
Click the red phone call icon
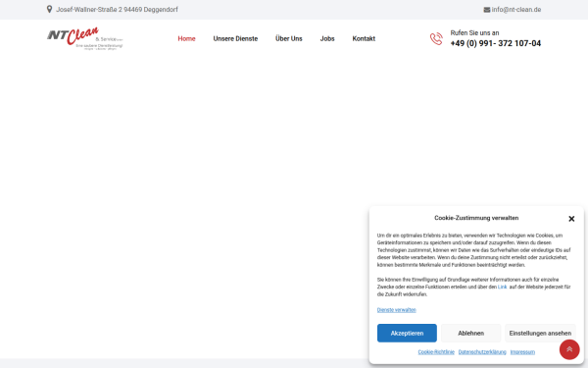(436, 38)
